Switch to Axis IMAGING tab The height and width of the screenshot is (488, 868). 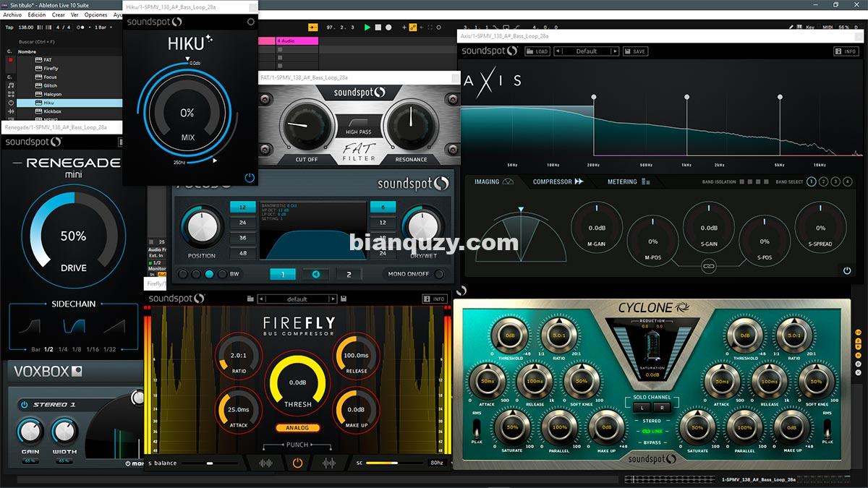pos(494,182)
